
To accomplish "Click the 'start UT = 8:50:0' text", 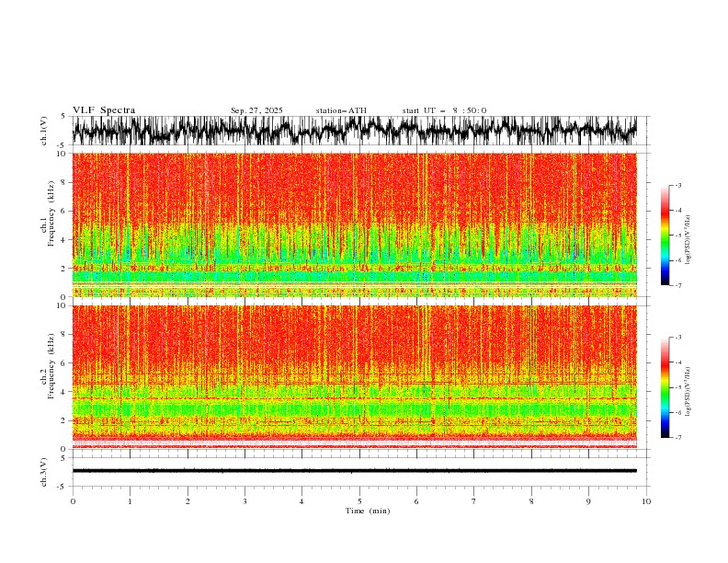I will pos(444,110).
